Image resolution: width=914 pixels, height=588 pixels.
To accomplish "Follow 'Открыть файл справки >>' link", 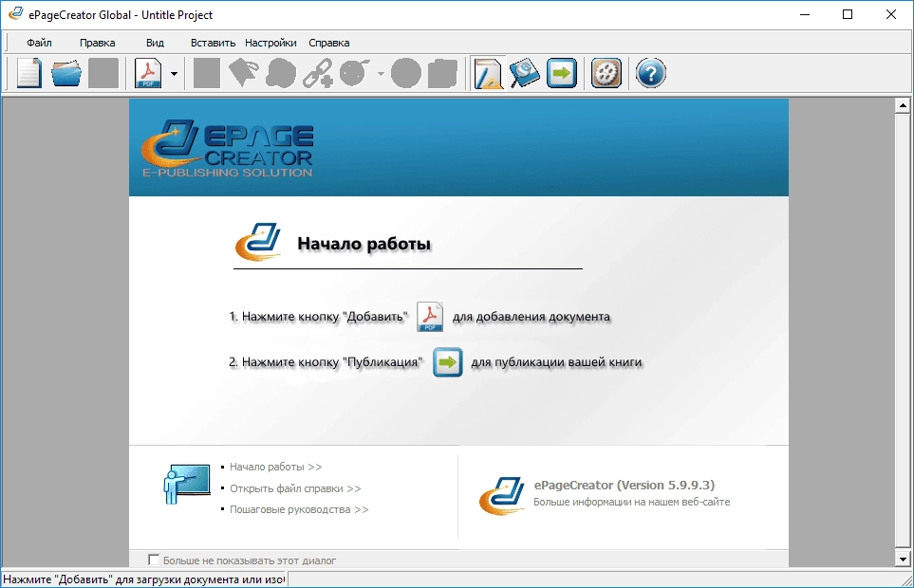I will [x=295, y=488].
